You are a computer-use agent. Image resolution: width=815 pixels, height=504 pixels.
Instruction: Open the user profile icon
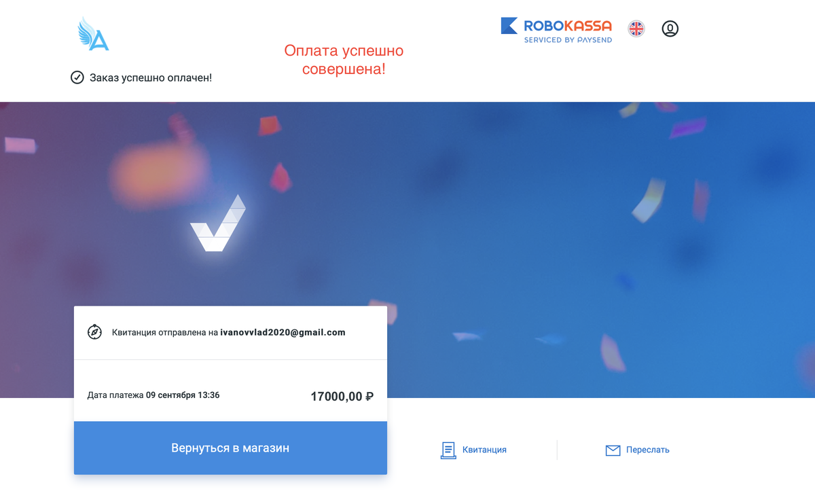point(670,29)
